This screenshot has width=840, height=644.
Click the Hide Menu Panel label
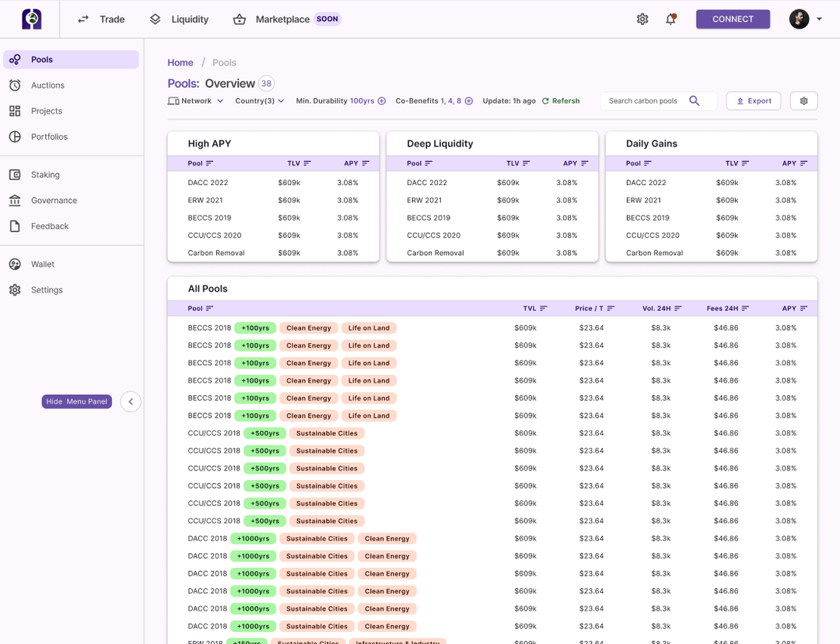coord(76,401)
